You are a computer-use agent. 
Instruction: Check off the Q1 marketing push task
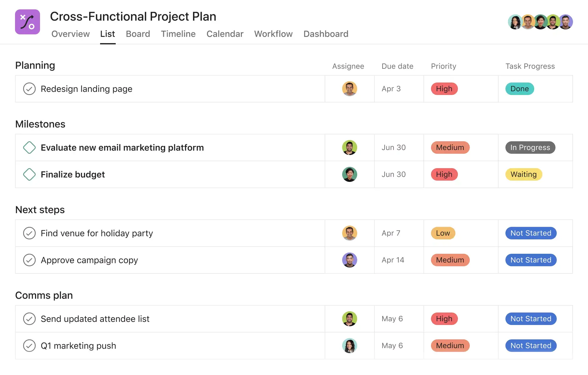pos(29,346)
